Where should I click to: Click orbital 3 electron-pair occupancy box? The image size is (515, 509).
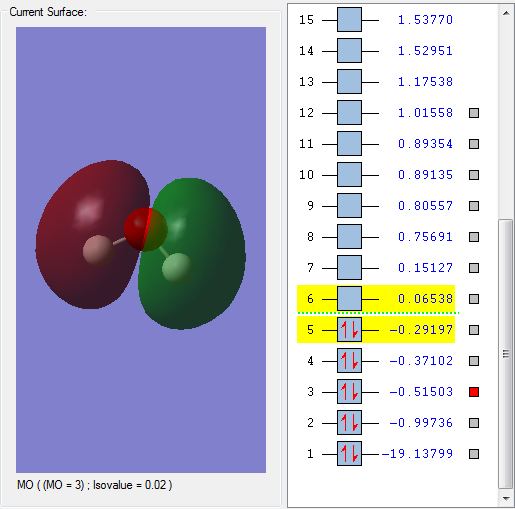(349, 392)
